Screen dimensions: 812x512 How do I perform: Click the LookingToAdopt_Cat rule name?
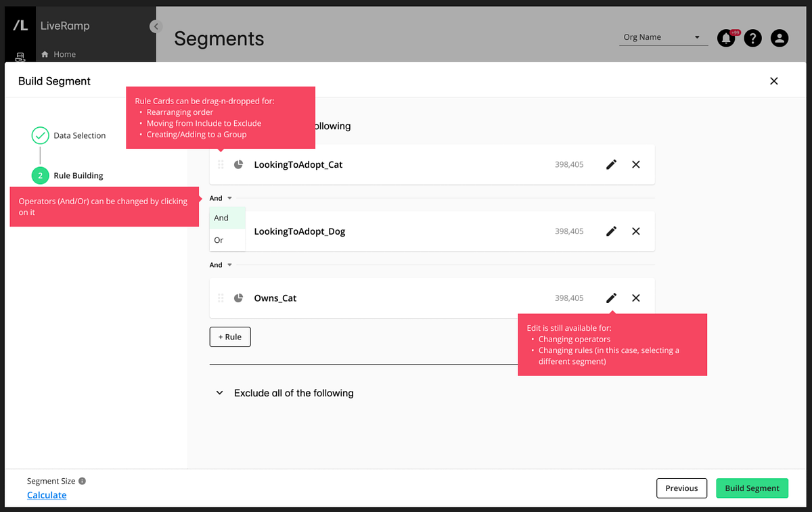coord(298,164)
